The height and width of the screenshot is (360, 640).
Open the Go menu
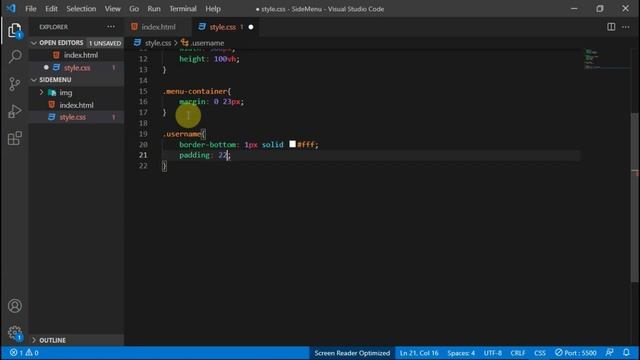tap(134, 9)
